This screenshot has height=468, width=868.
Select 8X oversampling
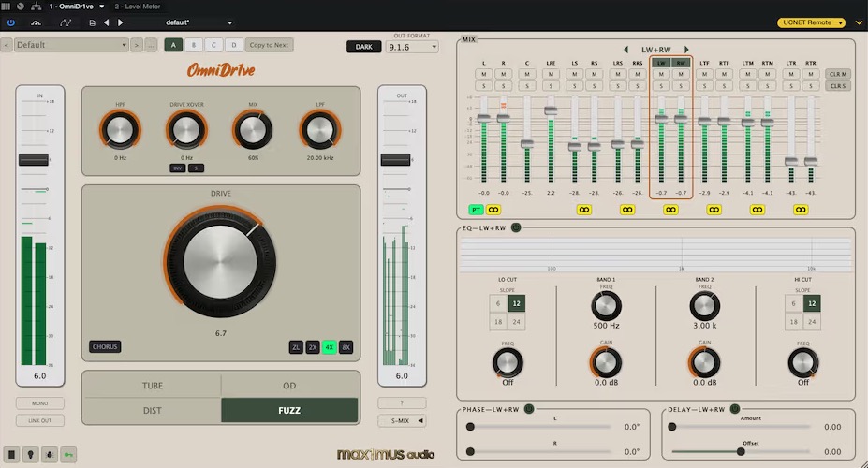[x=346, y=347]
